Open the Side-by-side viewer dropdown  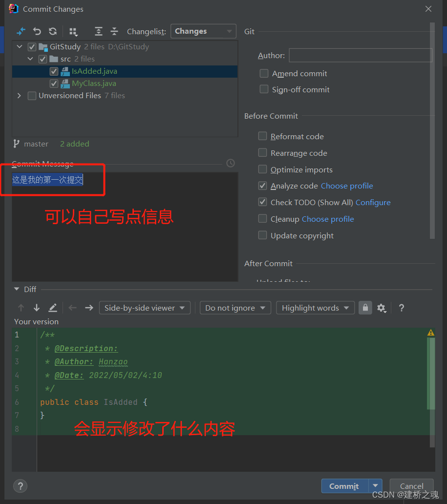145,308
